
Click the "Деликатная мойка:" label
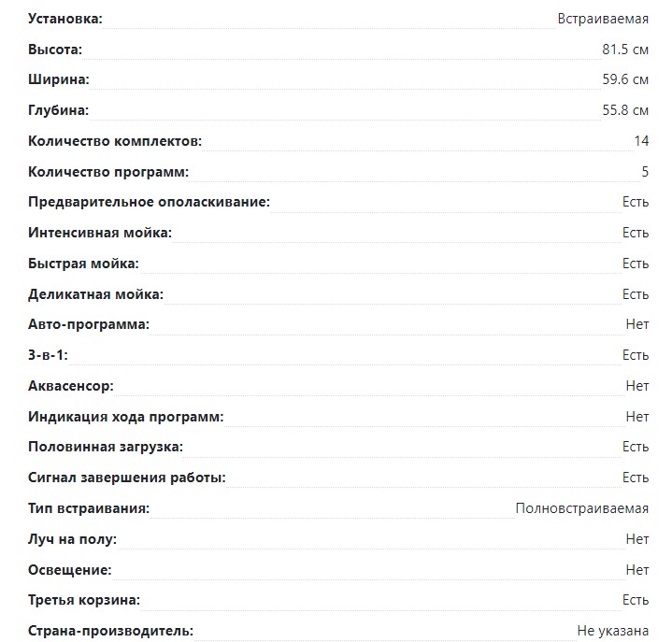tap(95, 294)
